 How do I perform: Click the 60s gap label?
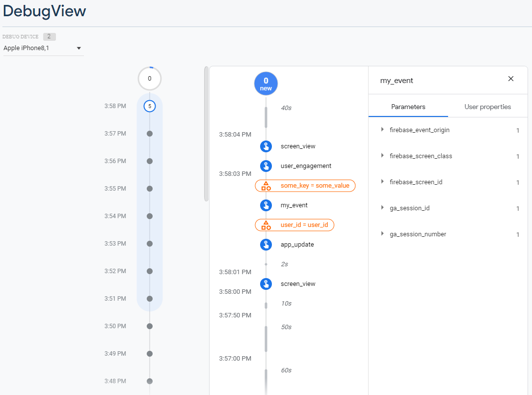tap(286, 370)
